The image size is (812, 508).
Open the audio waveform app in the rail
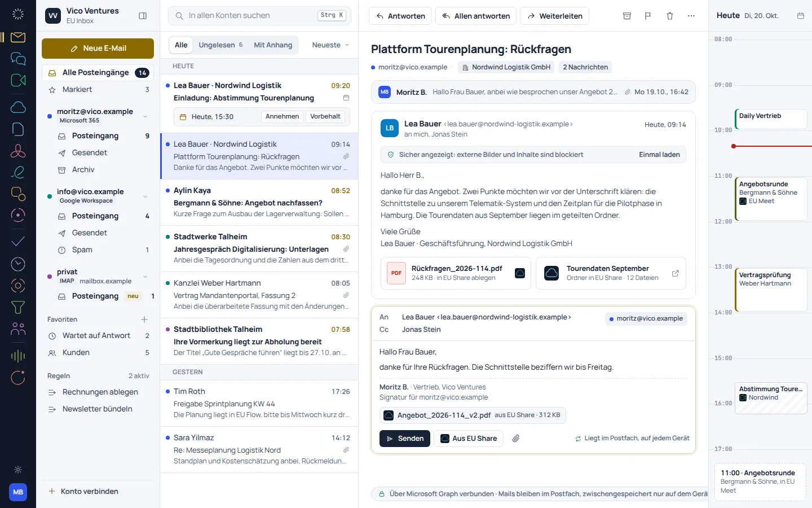(x=18, y=356)
